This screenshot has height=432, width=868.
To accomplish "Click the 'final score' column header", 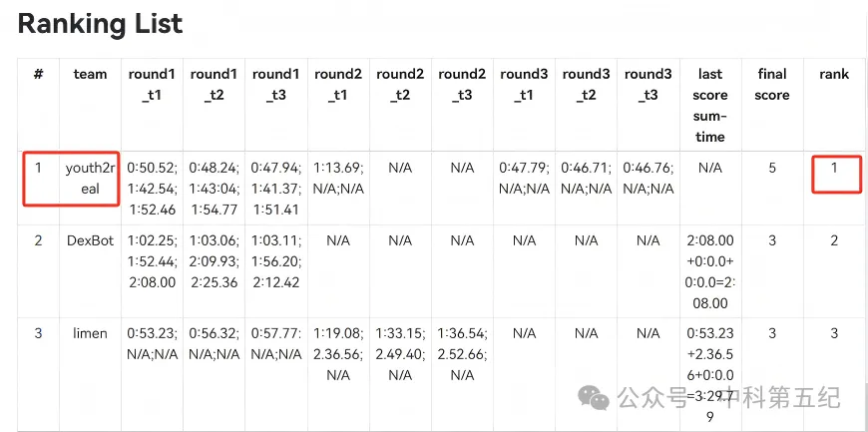I will [771, 85].
